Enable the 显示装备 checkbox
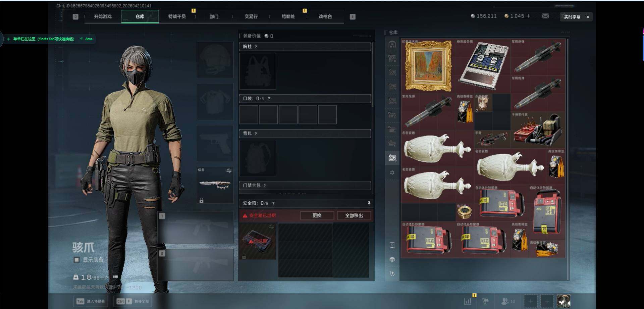This screenshot has height=309, width=644. 76,260
